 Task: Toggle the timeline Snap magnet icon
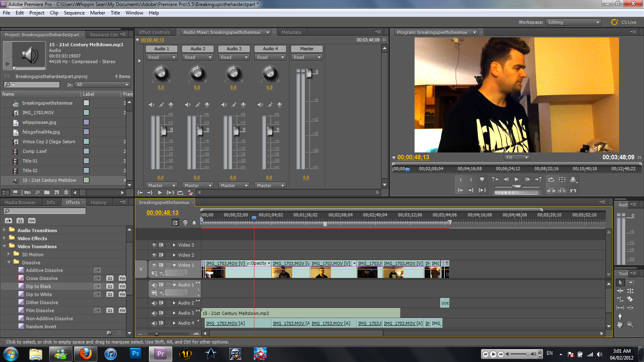(x=175, y=222)
